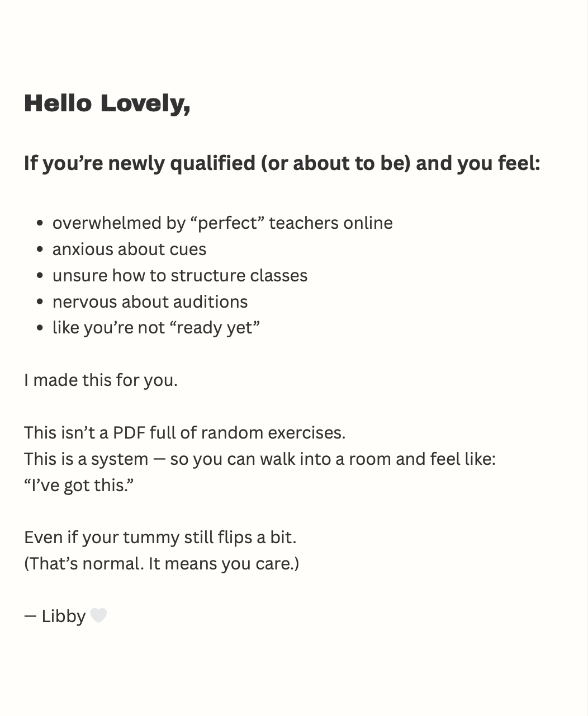Click the "— Libby" signature text
The image size is (588, 716).
click(55, 616)
